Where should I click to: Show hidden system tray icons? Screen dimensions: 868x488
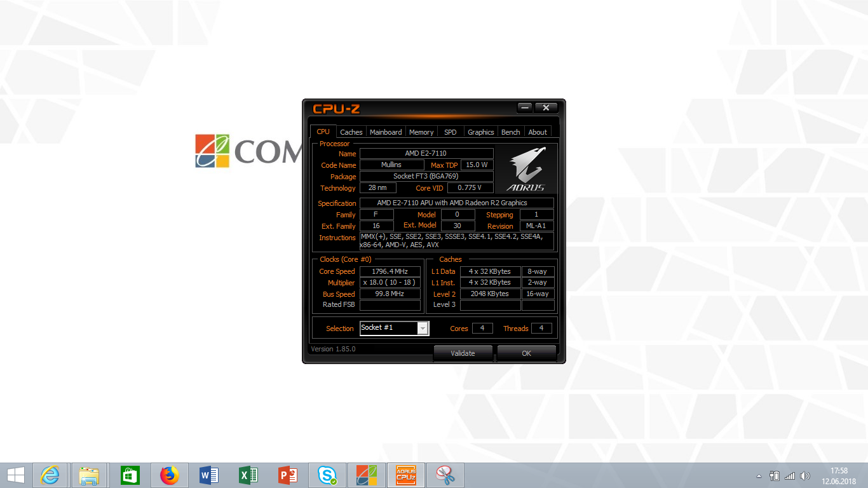click(759, 476)
